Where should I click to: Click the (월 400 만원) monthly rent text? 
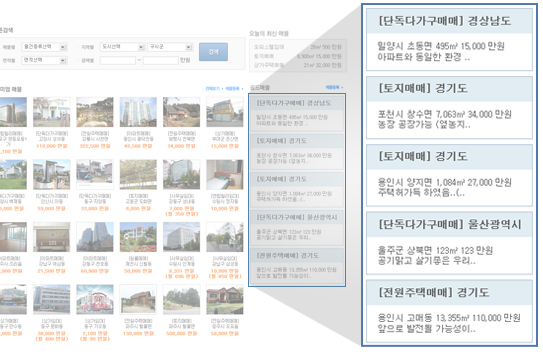pos(52,339)
